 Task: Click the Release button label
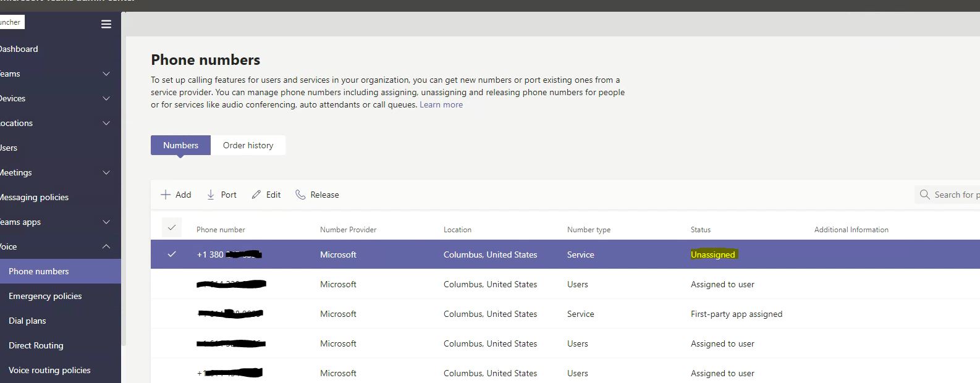point(324,195)
